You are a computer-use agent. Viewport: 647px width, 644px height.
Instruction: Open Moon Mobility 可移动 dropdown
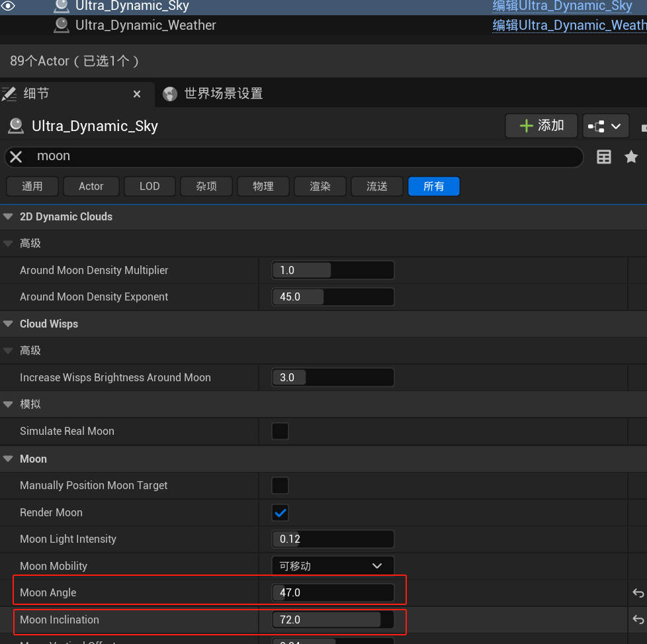click(333, 566)
